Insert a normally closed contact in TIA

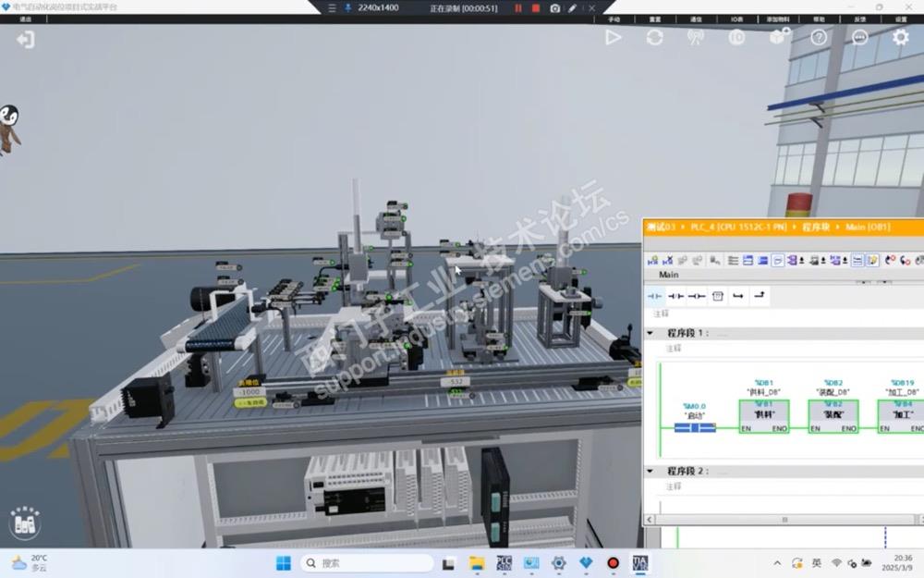pos(676,296)
